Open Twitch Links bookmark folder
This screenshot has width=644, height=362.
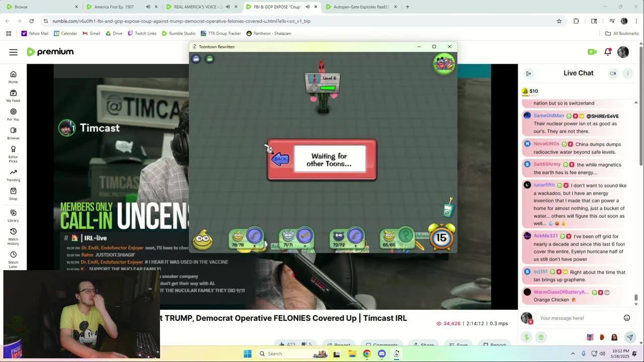(141, 33)
